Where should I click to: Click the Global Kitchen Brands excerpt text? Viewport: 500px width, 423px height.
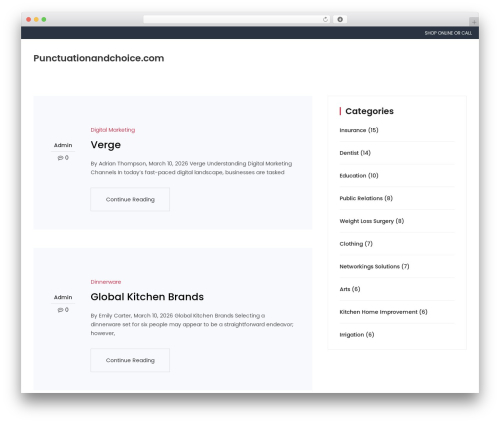coord(192,324)
